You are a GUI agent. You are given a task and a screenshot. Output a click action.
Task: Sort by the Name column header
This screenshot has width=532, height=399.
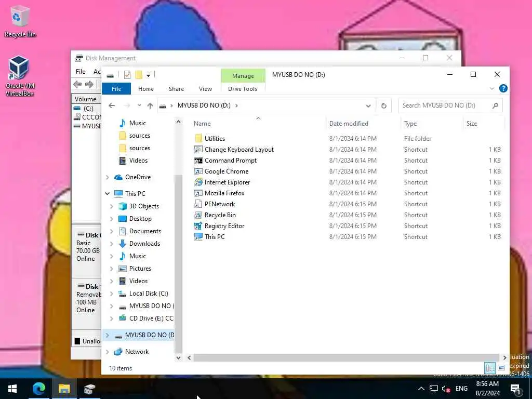click(x=202, y=124)
